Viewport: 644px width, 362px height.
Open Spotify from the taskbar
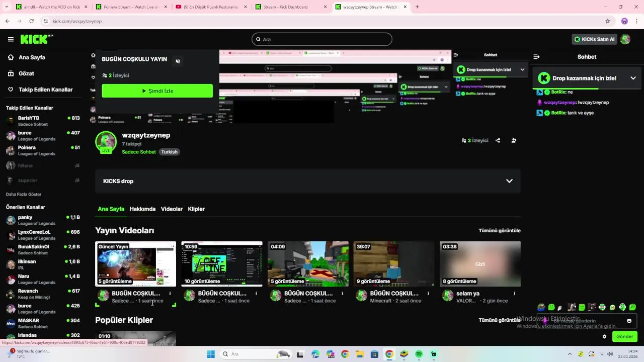(x=419, y=354)
